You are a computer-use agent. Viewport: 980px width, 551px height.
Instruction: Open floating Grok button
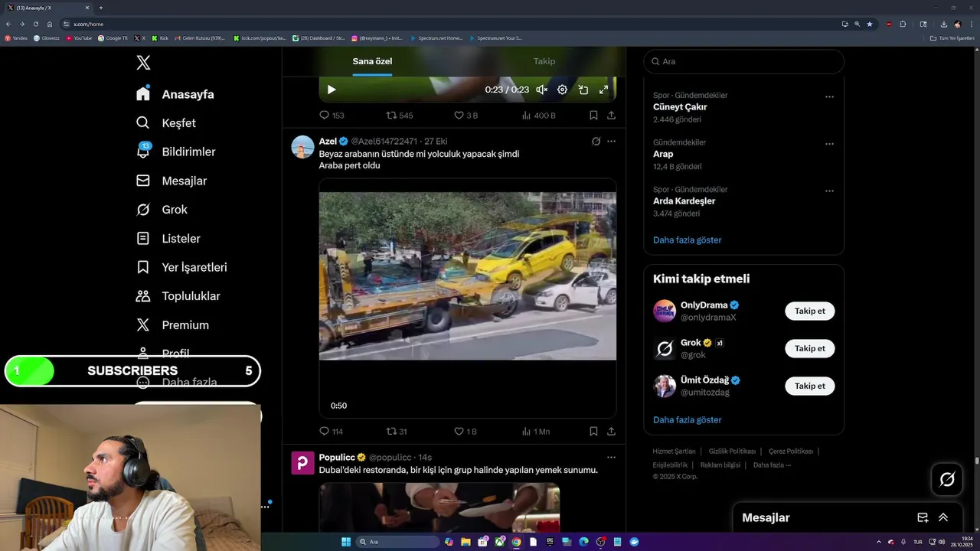click(947, 480)
